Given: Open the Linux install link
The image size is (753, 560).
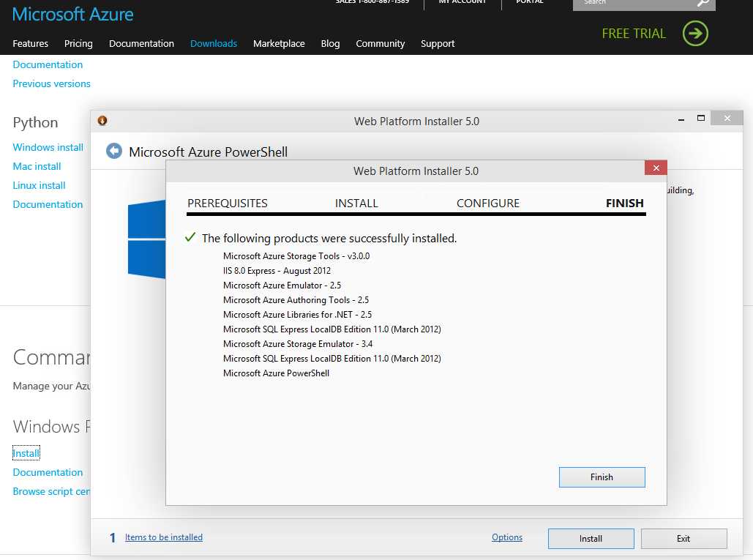Looking at the screenshot, I should click(x=39, y=185).
